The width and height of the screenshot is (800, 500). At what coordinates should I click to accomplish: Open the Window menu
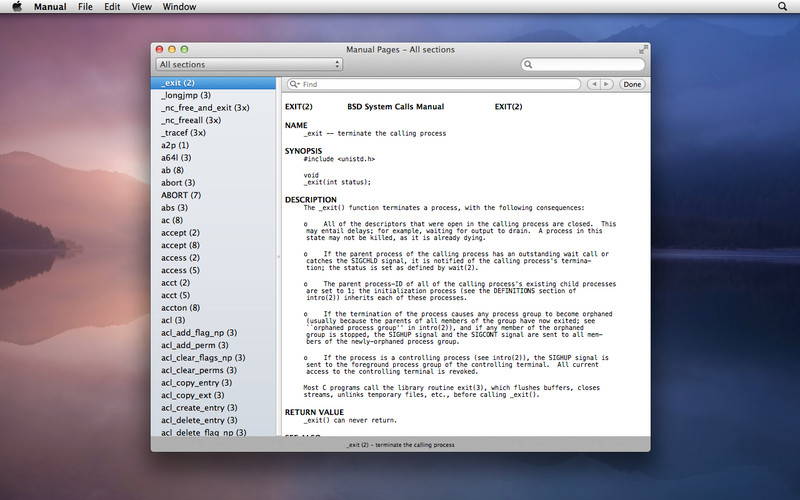pyautogui.click(x=179, y=7)
